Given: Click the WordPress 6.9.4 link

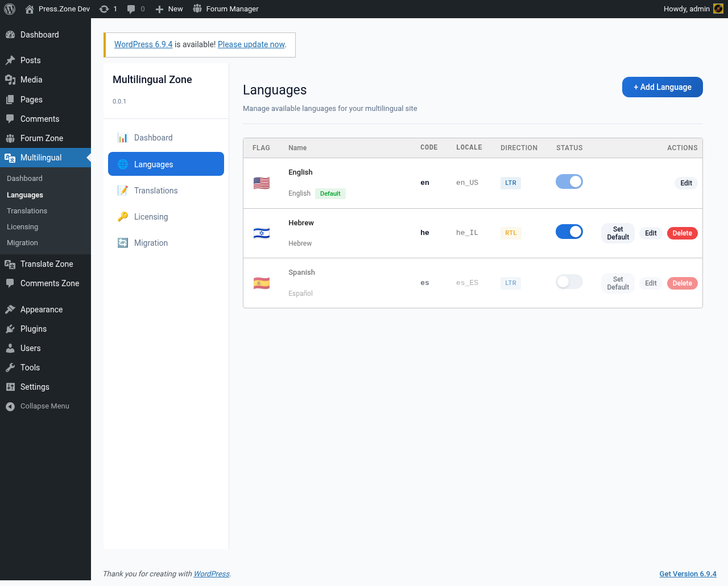Looking at the screenshot, I should pyautogui.click(x=143, y=44).
